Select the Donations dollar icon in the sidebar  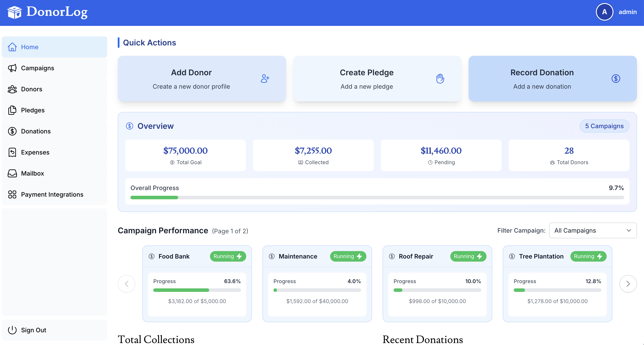(12, 131)
